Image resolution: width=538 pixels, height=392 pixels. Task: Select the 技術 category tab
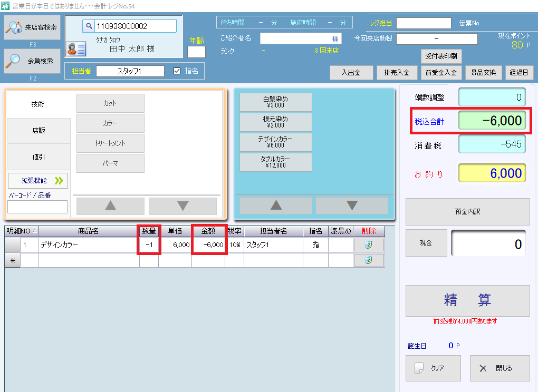(38, 104)
